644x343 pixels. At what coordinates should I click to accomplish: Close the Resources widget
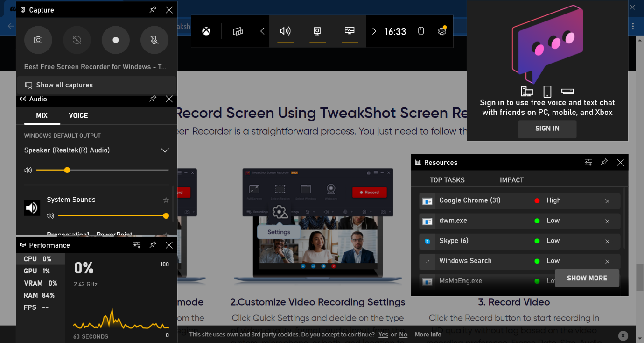pyautogui.click(x=620, y=162)
